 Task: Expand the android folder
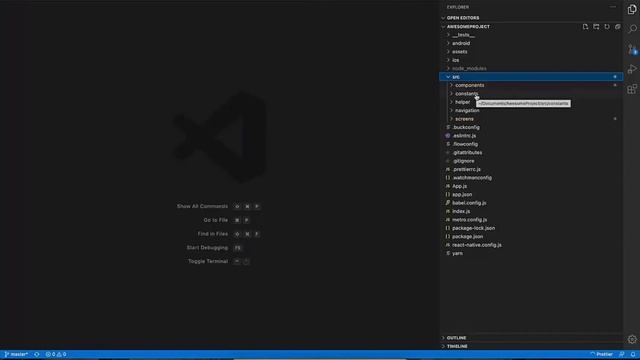tap(531, 43)
